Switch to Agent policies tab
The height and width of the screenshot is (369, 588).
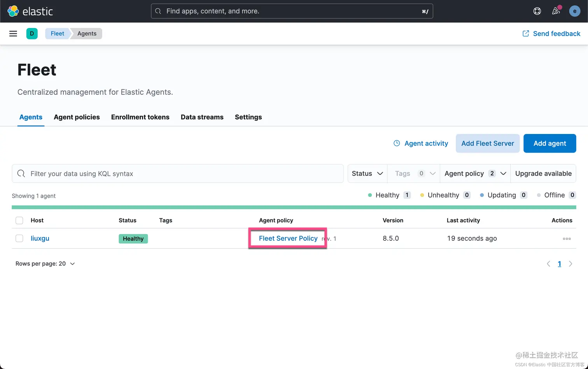coord(77,117)
